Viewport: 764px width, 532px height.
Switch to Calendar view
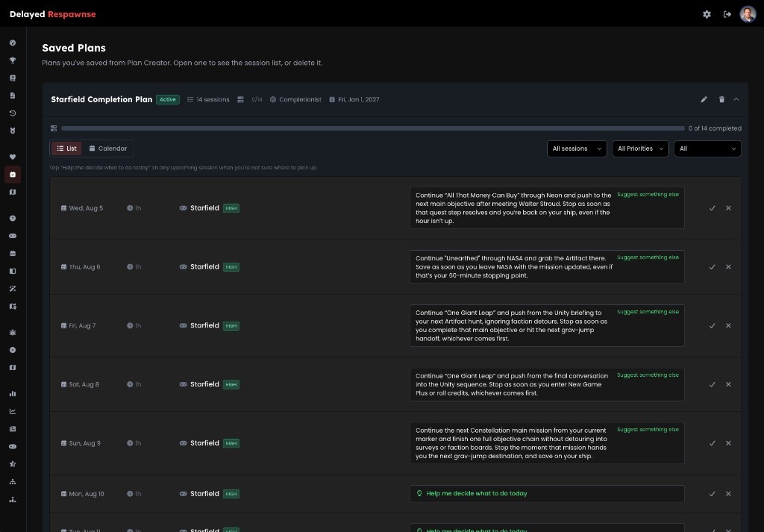[x=107, y=148]
